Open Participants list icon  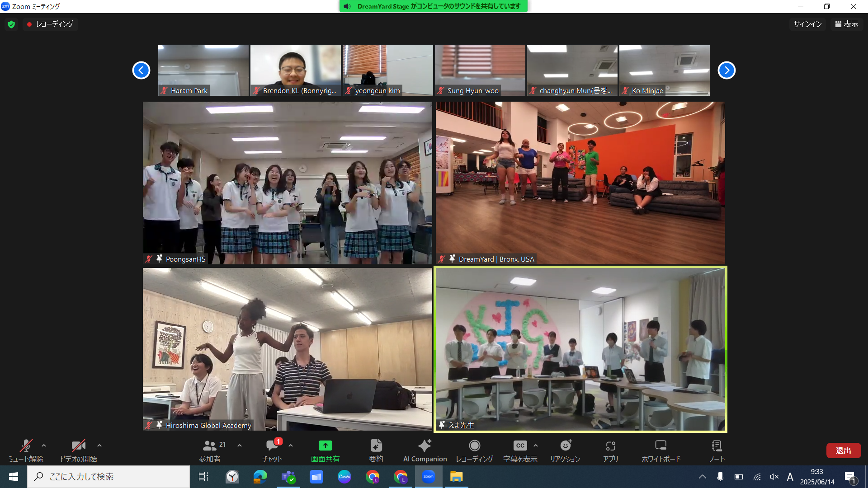pyautogui.click(x=210, y=446)
